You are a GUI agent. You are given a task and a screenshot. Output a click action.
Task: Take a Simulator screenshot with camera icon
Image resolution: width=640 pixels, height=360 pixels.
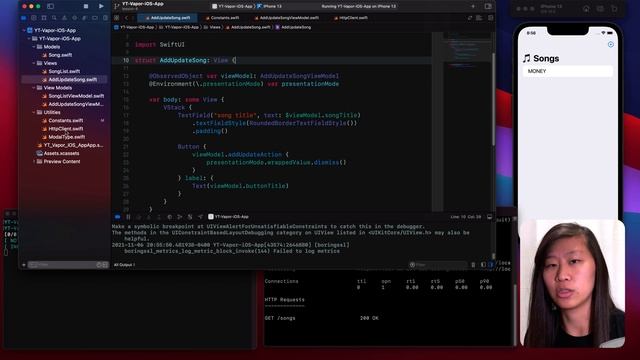coord(600,9)
